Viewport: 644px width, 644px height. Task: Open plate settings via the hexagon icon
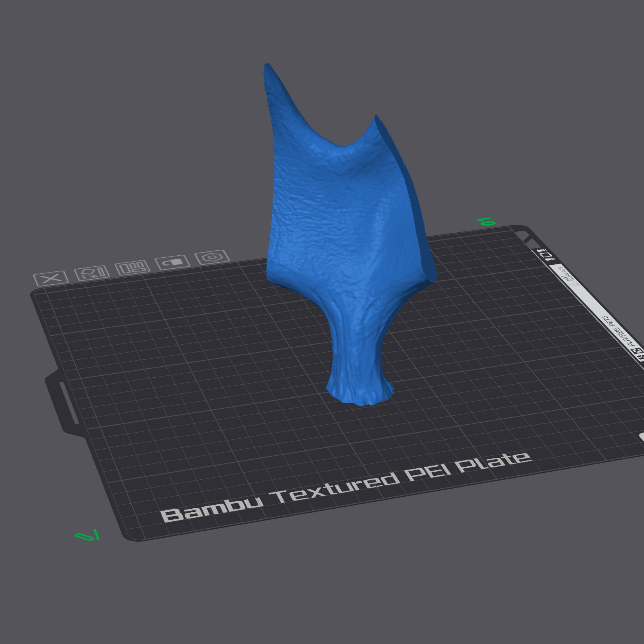click(x=212, y=257)
